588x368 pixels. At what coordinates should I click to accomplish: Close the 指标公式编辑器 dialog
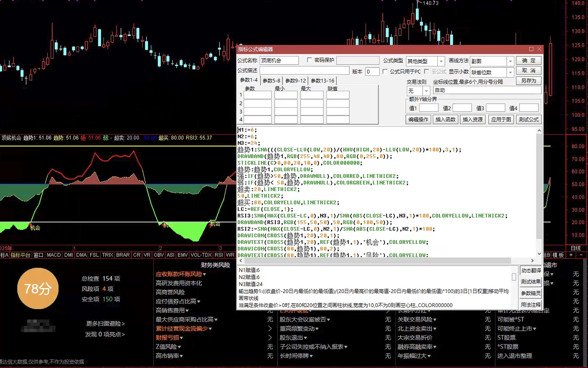539,49
